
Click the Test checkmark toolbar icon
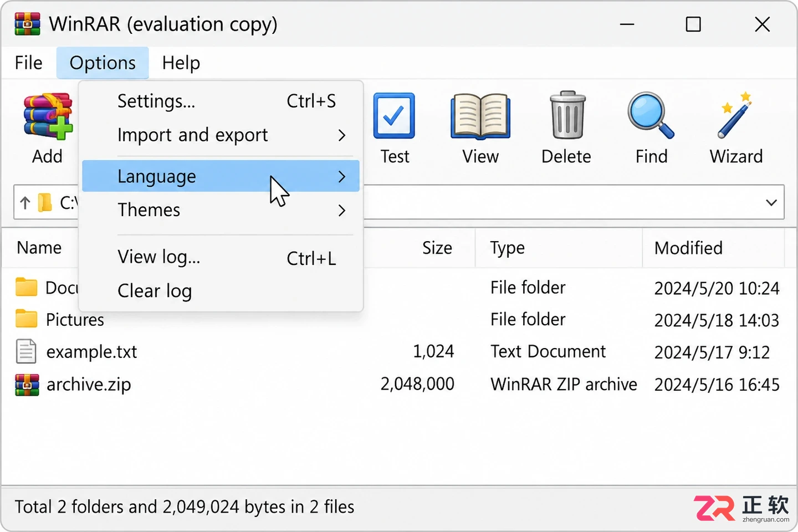tap(394, 116)
